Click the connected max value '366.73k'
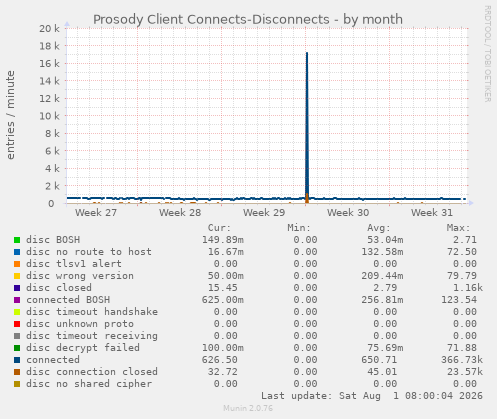497x419 pixels. (x=462, y=360)
